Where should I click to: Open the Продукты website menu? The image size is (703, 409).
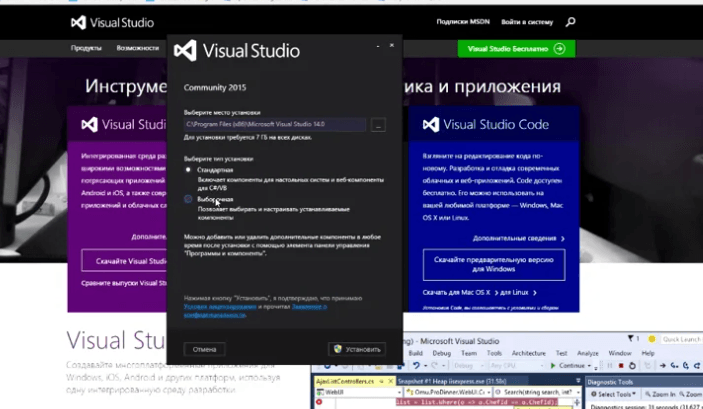(86, 48)
